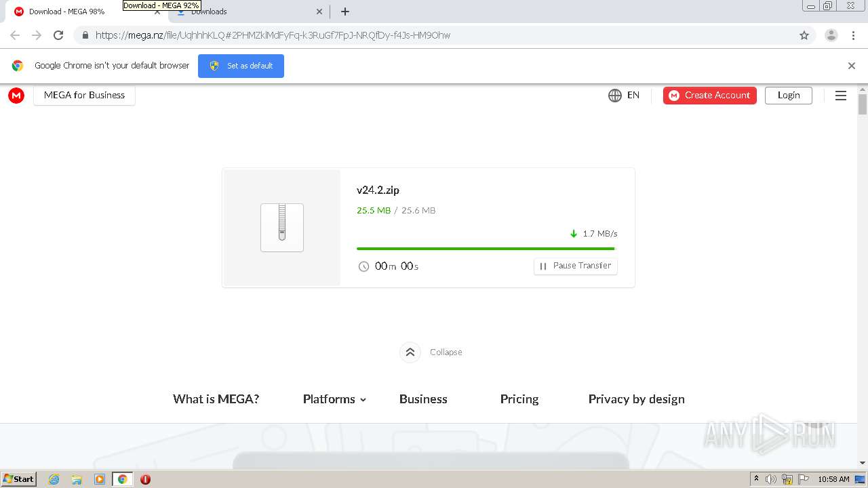The height and width of the screenshot is (488, 868).
Task: Click the red Opera-style taskbar icon
Action: (x=145, y=479)
